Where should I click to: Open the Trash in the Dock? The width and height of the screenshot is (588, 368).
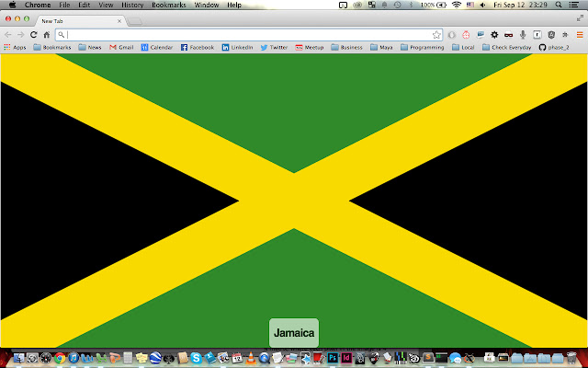pos(571,358)
